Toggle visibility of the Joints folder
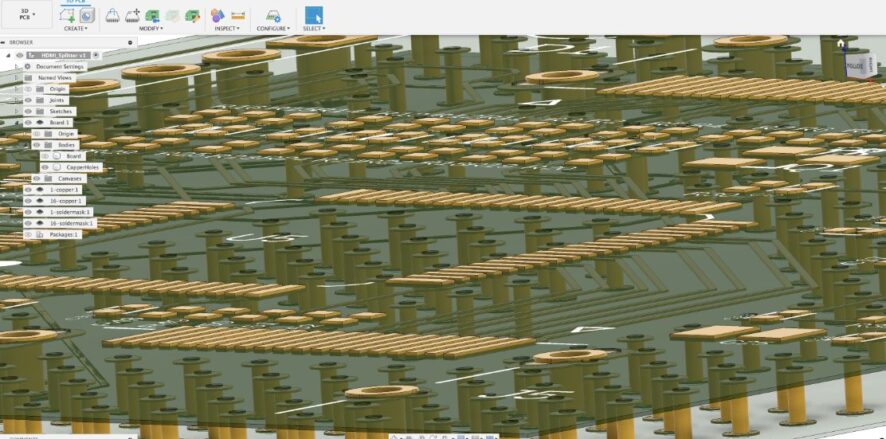This screenshot has width=886, height=439. 28,100
